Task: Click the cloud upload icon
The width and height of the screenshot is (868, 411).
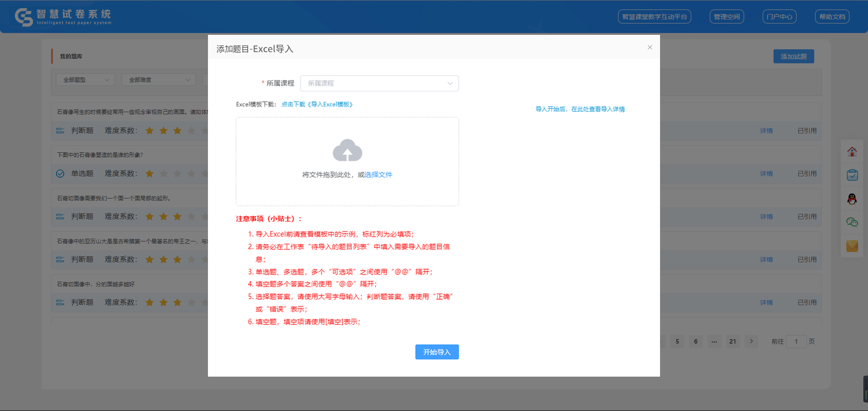Action: [x=347, y=151]
